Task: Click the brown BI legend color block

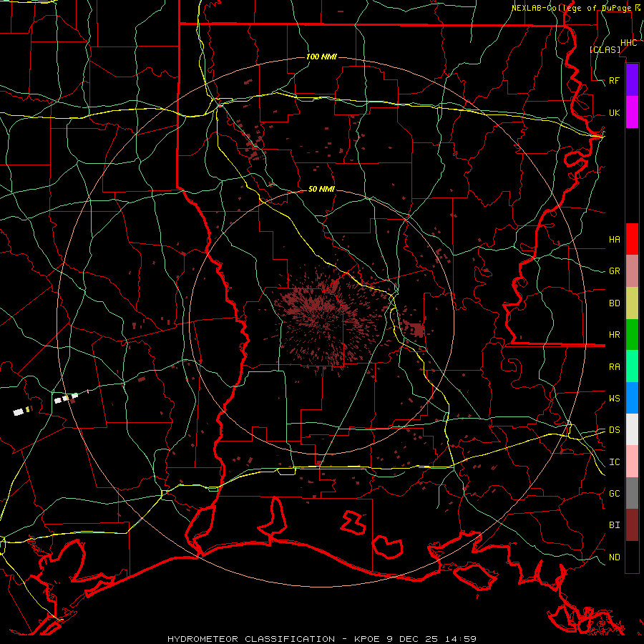Action: click(632, 525)
